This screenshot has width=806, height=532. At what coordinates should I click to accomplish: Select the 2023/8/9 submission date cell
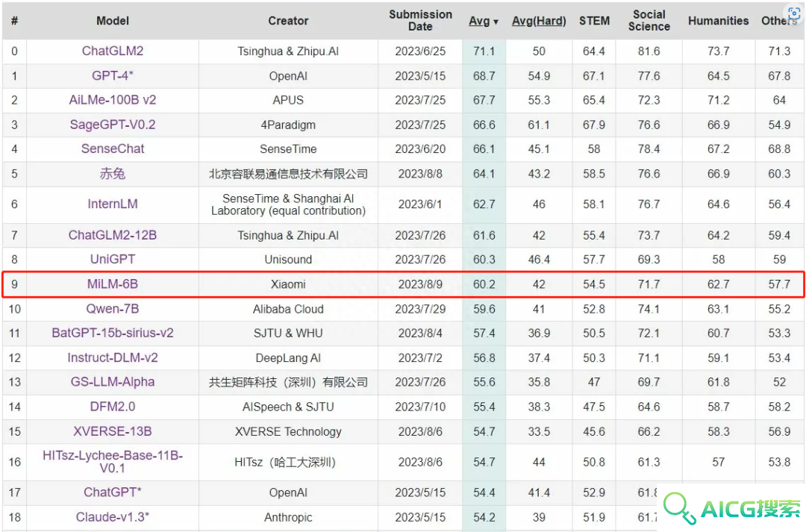(x=420, y=284)
